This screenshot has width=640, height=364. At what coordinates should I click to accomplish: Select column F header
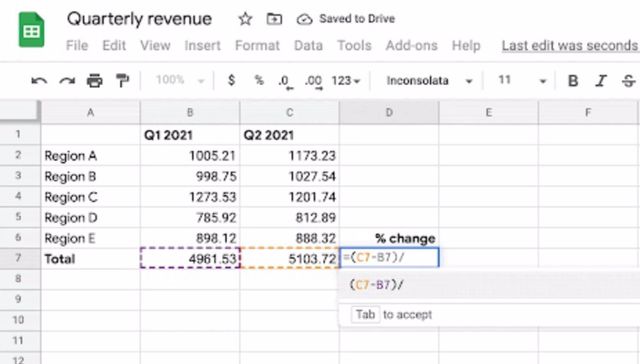[588, 112]
